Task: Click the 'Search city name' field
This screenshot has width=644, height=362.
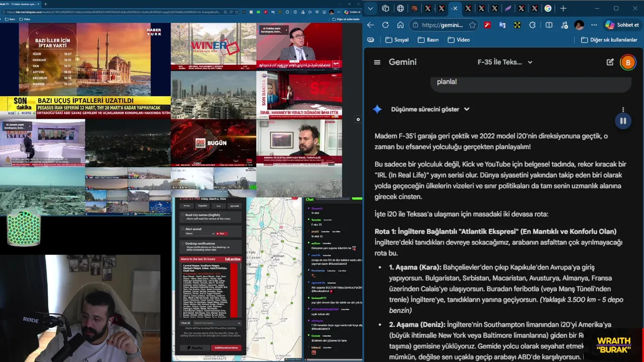Action: point(216,323)
